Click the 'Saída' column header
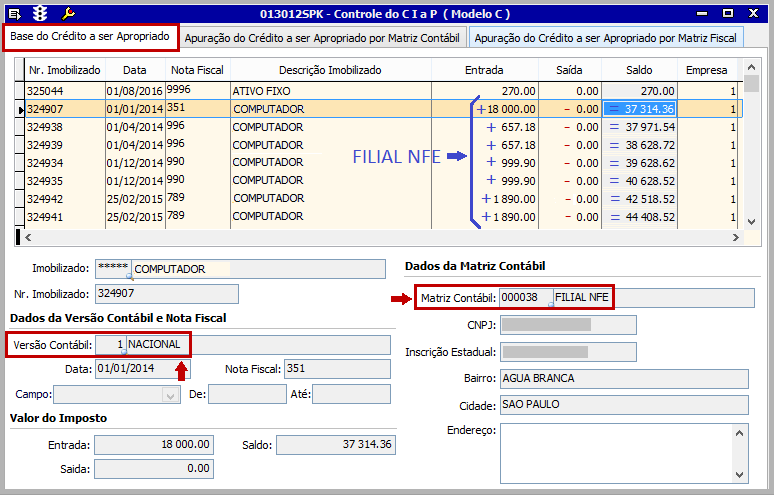The width and height of the screenshot is (774, 495). pos(569,70)
